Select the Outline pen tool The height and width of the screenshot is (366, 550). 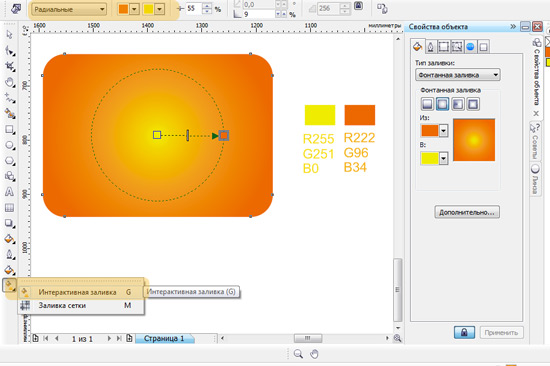point(9,255)
